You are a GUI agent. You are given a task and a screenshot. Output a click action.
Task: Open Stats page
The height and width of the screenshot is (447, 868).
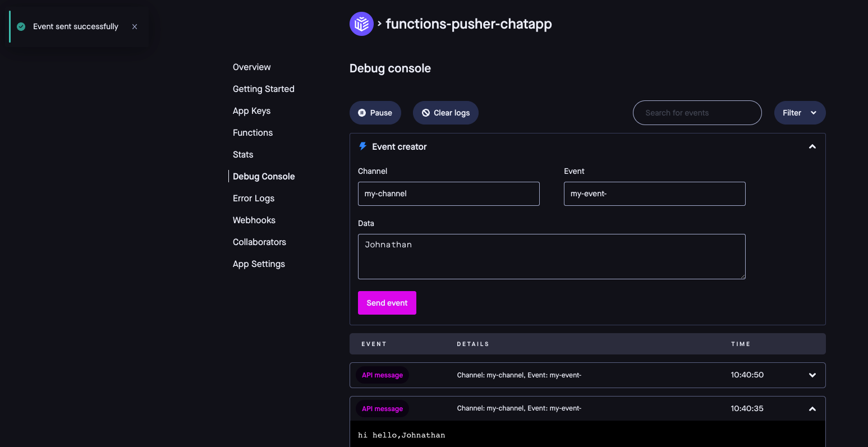pyautogui.click(x=243, y=154)
